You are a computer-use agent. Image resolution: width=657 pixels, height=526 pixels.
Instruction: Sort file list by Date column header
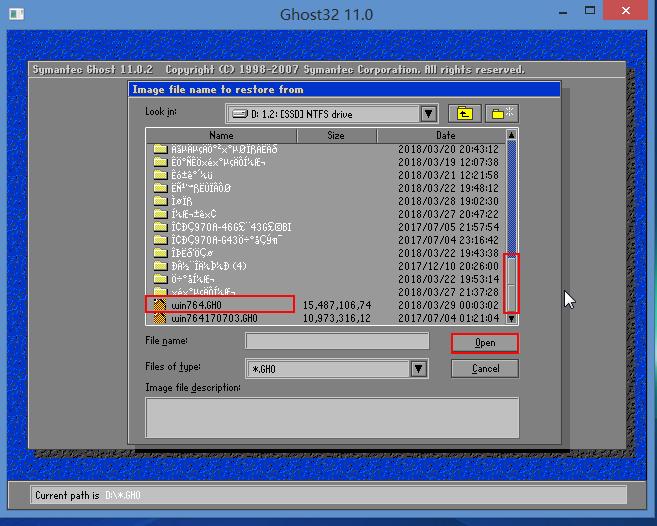pyautogui.click(x=445, y=135)
